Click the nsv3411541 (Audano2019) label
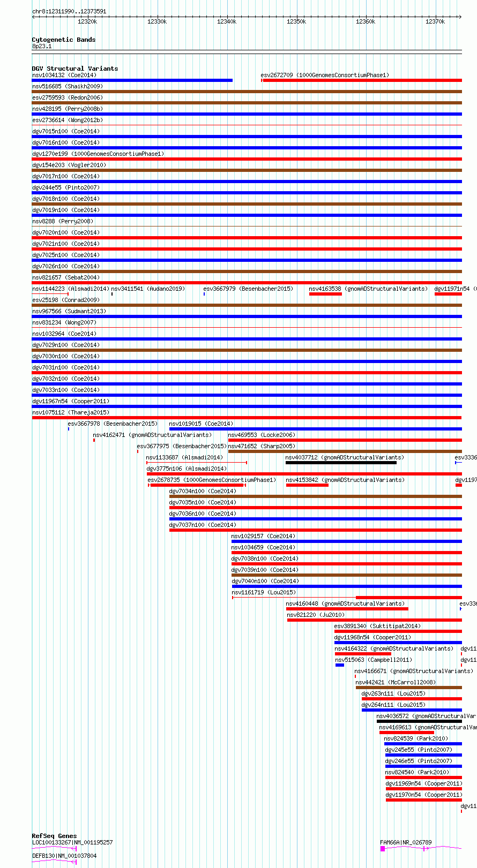The height and width of the screenshot is (868, 477). coord(148,289)
